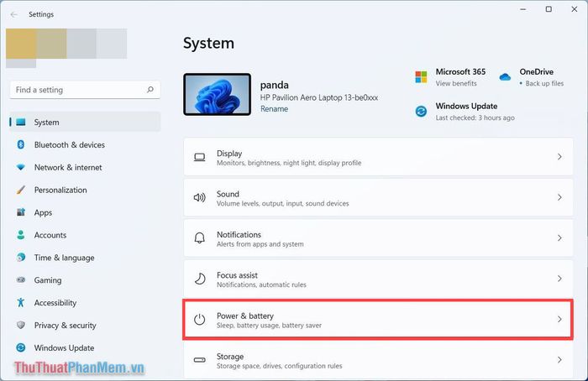Viewport: 588px width, 381px height.
Task: Click the Network & internet wifi icon
Action: (x=21, y=168)
